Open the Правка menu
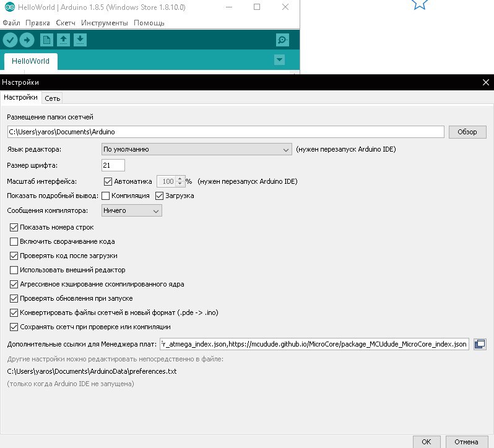Screen dimensions: 494x448 [x=38, y=23]
